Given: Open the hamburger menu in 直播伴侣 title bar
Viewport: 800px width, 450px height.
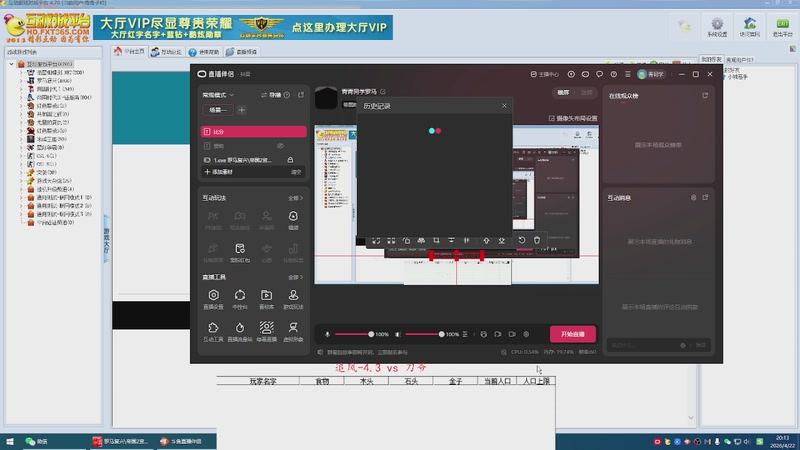Looking at the screenshot, I should 628,74.
